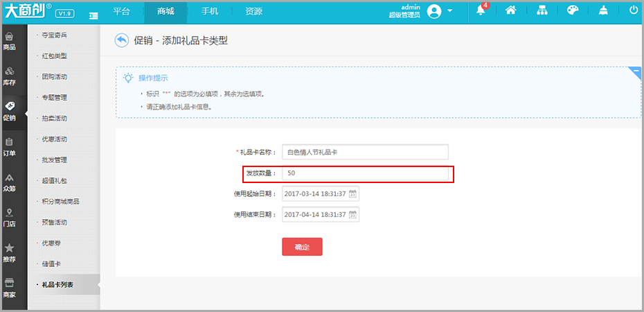Image resolution: width=644 pixels, height=312 pixels.
Task: Open 优惠券 submenu item
Action: 51,243
